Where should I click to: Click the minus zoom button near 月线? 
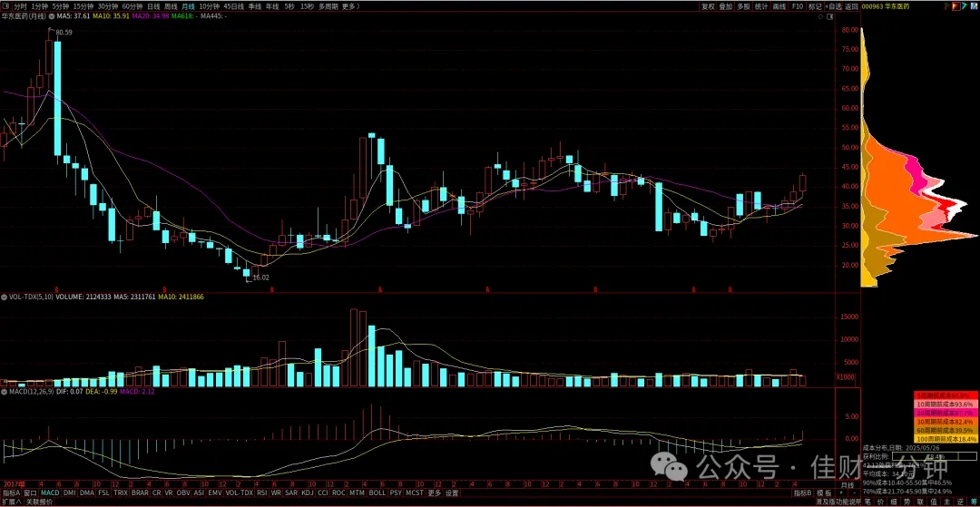(855, 493)
